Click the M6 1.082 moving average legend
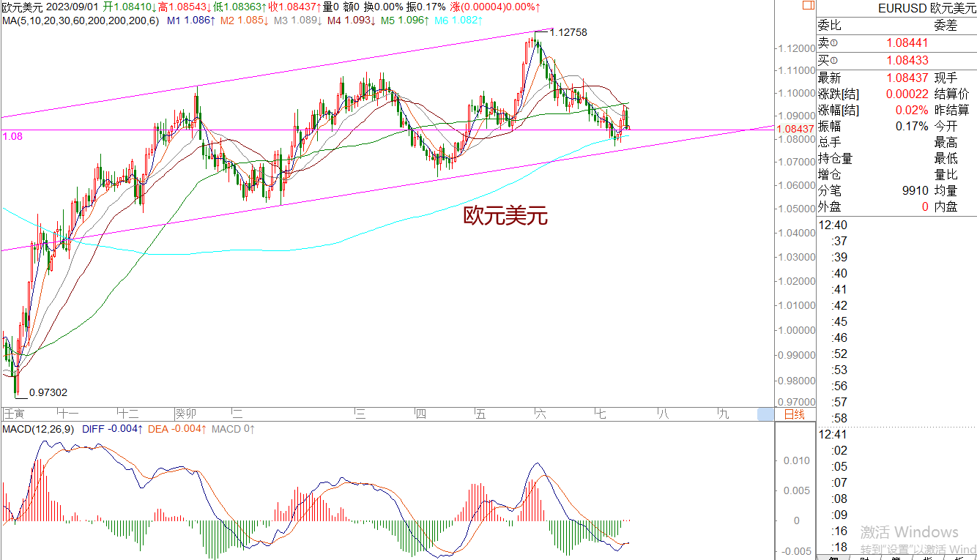Image resolution: width=977 pixels, height=560 pixels. (458, 20)
